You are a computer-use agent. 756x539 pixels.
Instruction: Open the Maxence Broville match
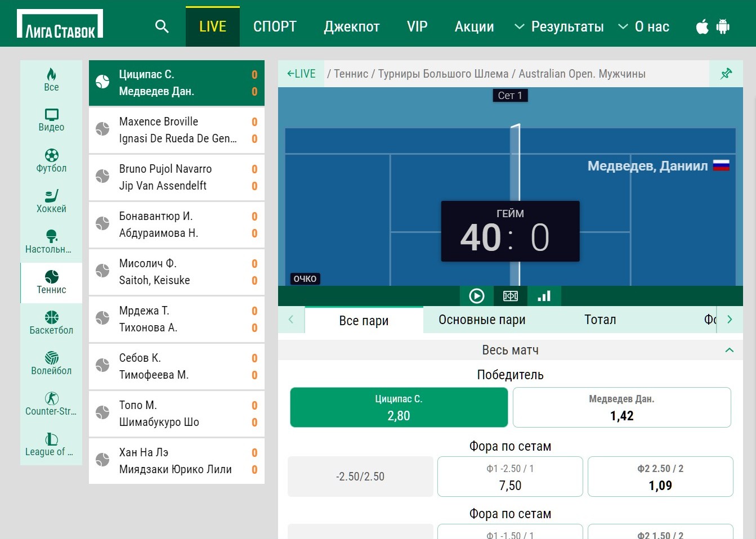pyautogui.click(x=177, y=130)
